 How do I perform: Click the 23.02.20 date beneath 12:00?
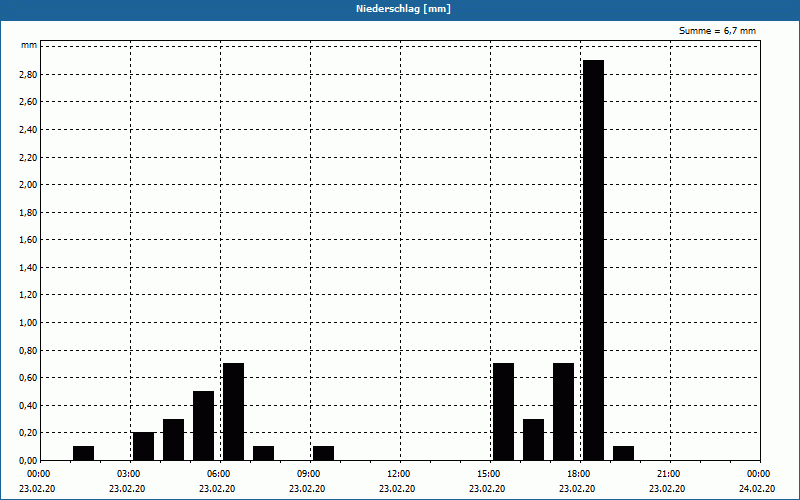[x=397, y=489]
